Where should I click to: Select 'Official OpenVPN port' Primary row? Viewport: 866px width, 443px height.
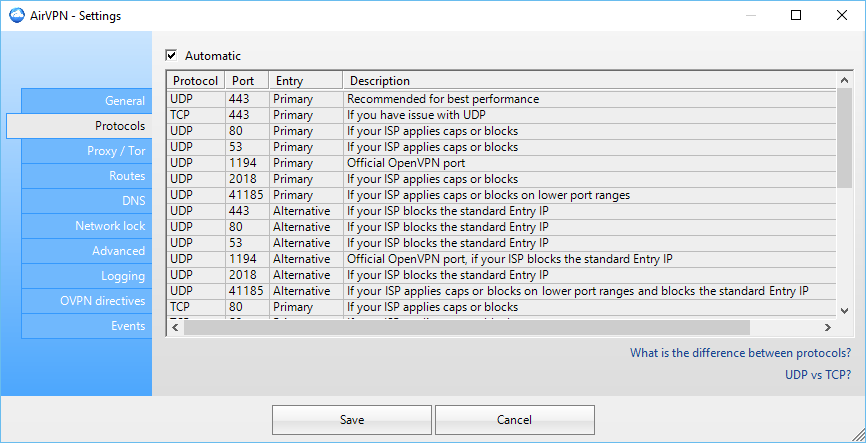(502, 163)
